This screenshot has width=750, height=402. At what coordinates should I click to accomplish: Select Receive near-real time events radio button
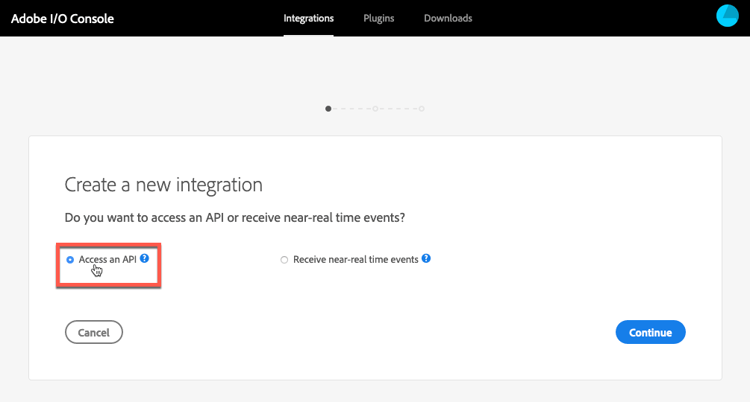284,260
